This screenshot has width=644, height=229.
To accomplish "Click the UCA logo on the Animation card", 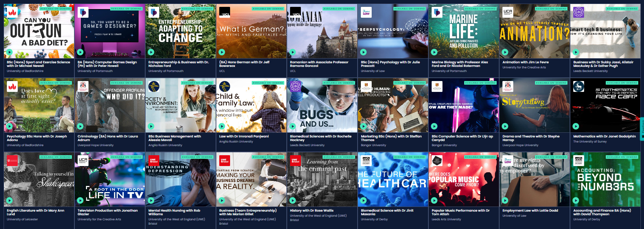I will (508, 13).
